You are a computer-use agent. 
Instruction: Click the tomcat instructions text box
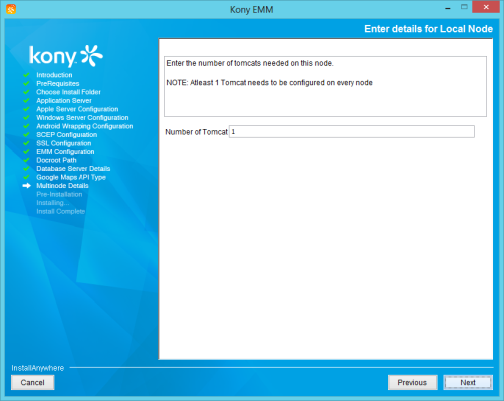(x=325, y=86)
